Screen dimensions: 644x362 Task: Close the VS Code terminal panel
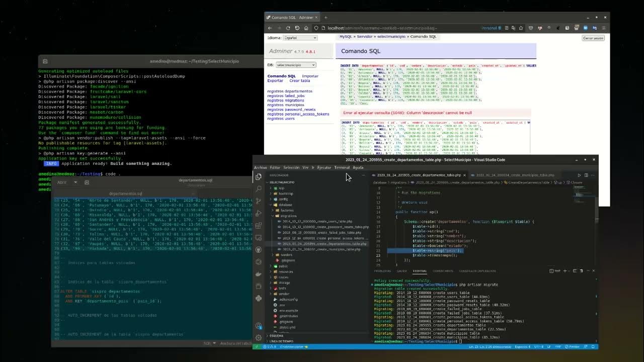click(593, 270)
